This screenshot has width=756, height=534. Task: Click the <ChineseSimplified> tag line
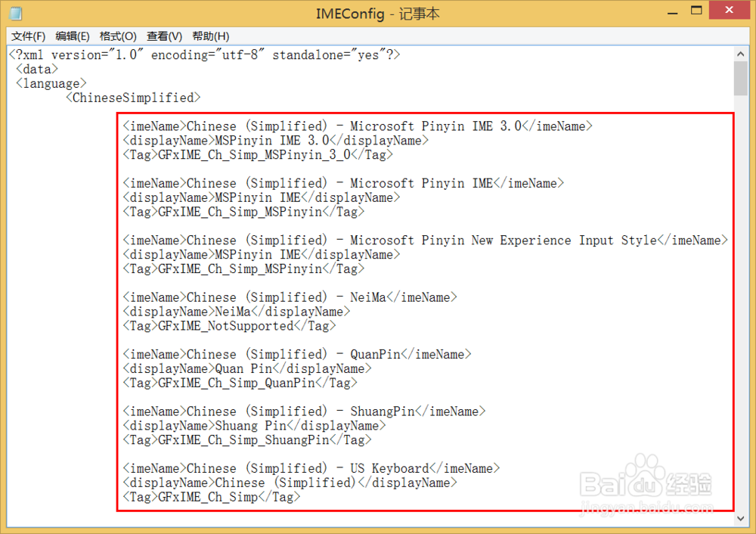tap(133, 98)
